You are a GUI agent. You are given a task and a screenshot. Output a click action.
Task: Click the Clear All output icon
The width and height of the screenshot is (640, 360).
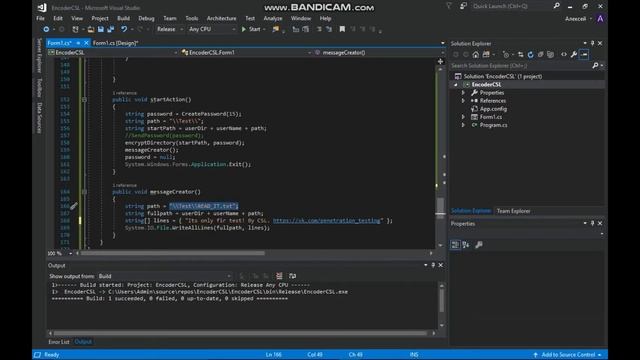[279, 276]
